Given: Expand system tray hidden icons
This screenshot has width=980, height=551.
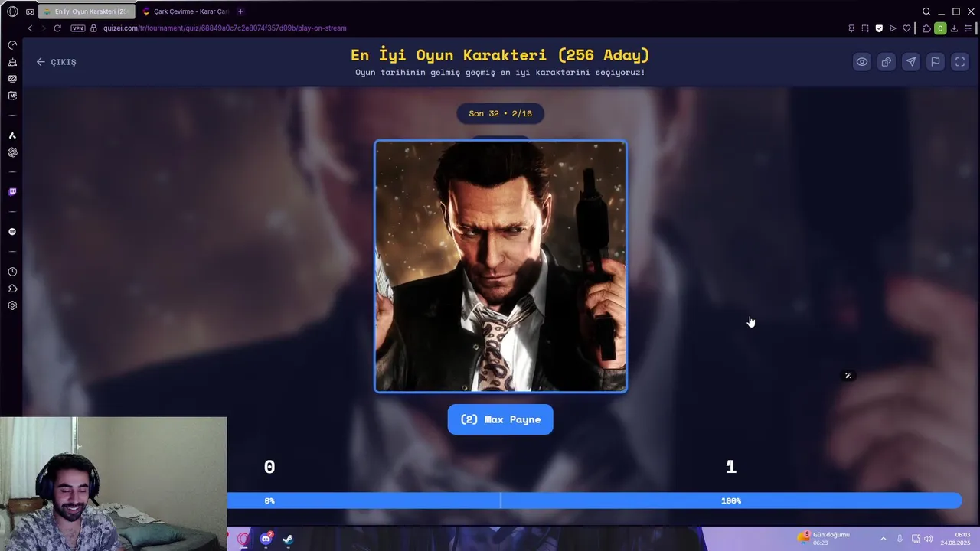Looking at the screenshot, I should pos(883,539).
